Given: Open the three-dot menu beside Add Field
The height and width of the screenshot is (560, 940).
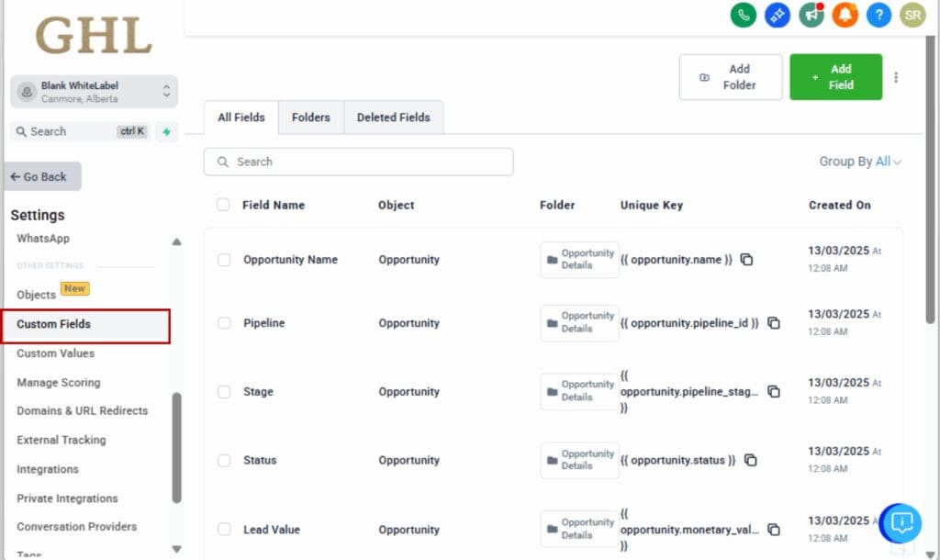Looking at the screenshot, I should pyautogui.click(x=895, y=76).
